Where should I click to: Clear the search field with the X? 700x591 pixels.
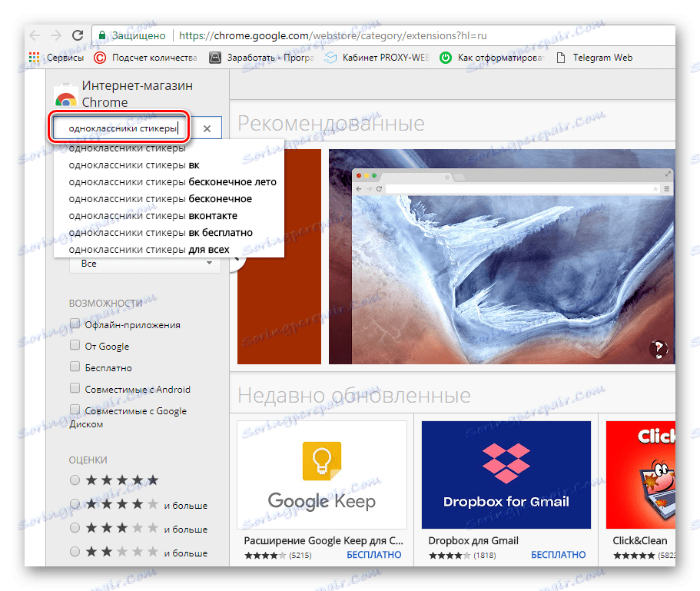coord(207,128)
